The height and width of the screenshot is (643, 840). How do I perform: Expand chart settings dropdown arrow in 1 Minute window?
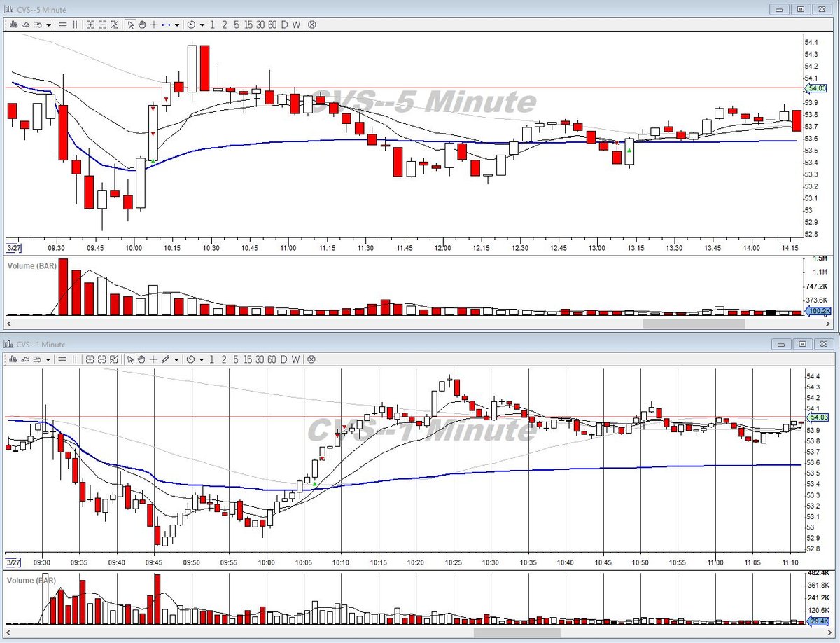coord(48,359)
